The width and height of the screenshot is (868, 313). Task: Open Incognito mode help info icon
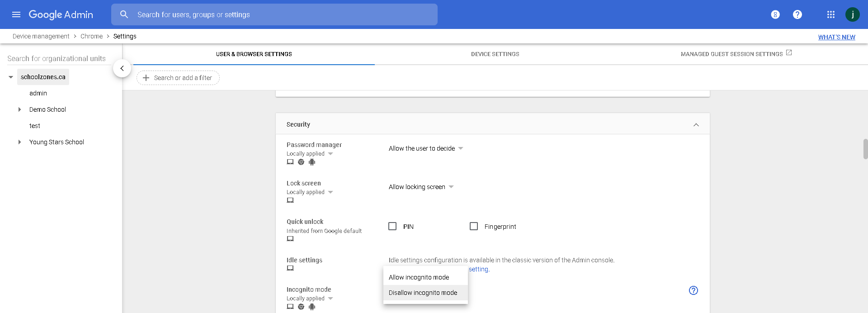pos(693,290)
